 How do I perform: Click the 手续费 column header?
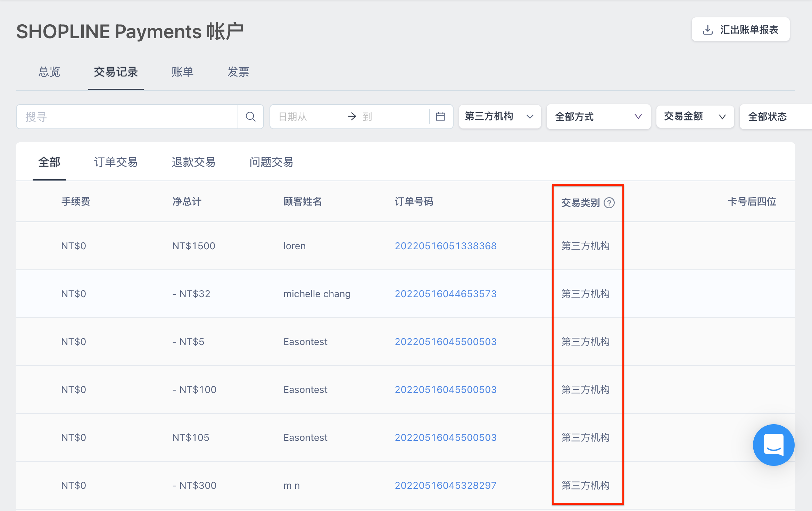[x=76, y=202]
